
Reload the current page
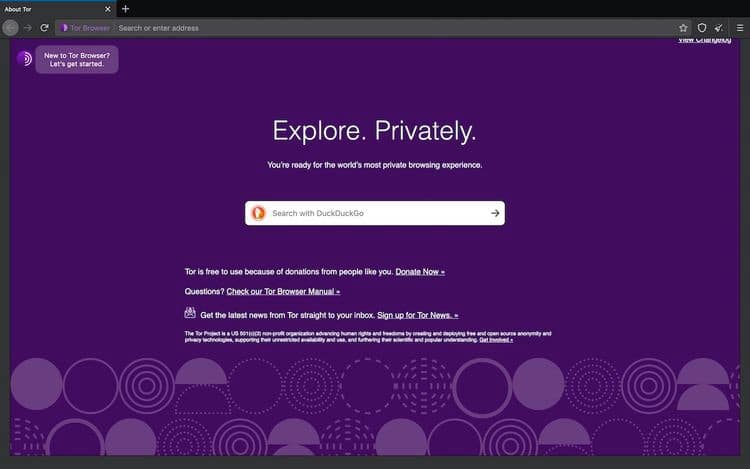[x=44, y=28]
